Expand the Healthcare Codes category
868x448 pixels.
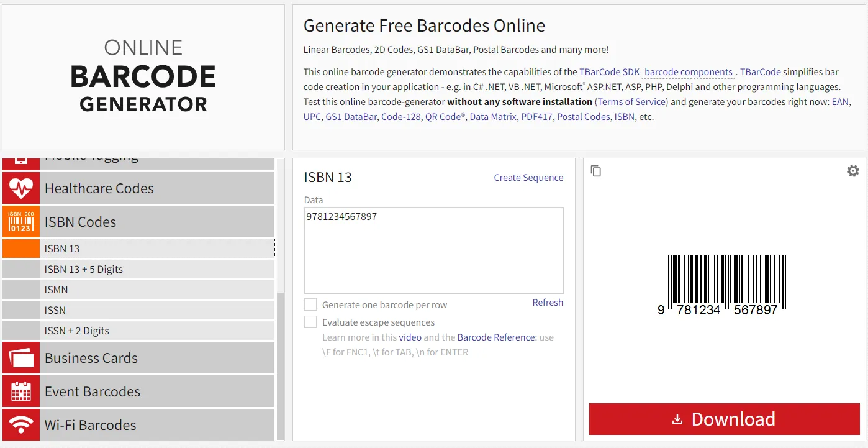138,188
